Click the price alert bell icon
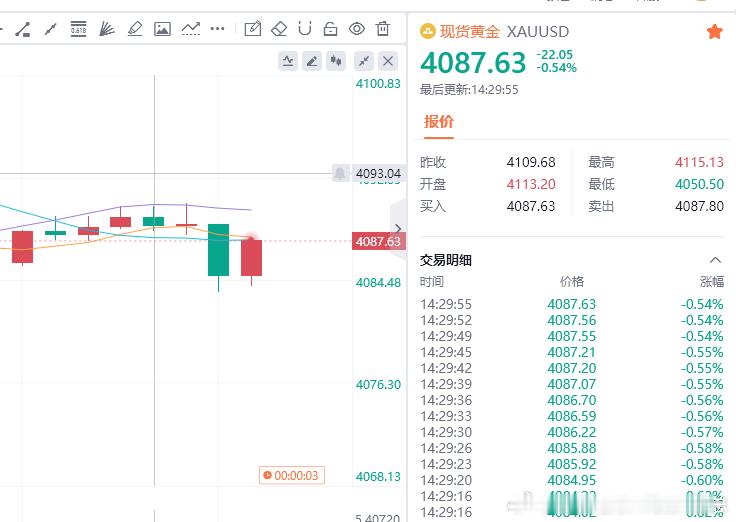 340,173
